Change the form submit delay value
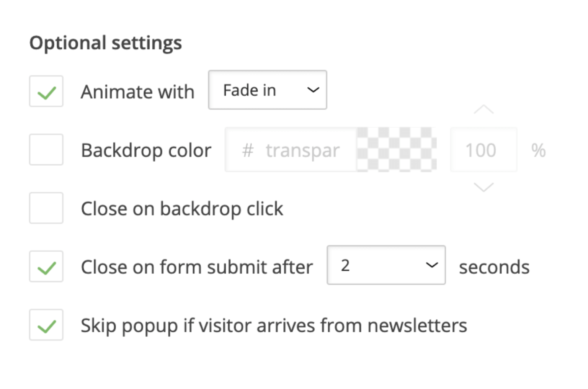 click(x=385, y=265)
